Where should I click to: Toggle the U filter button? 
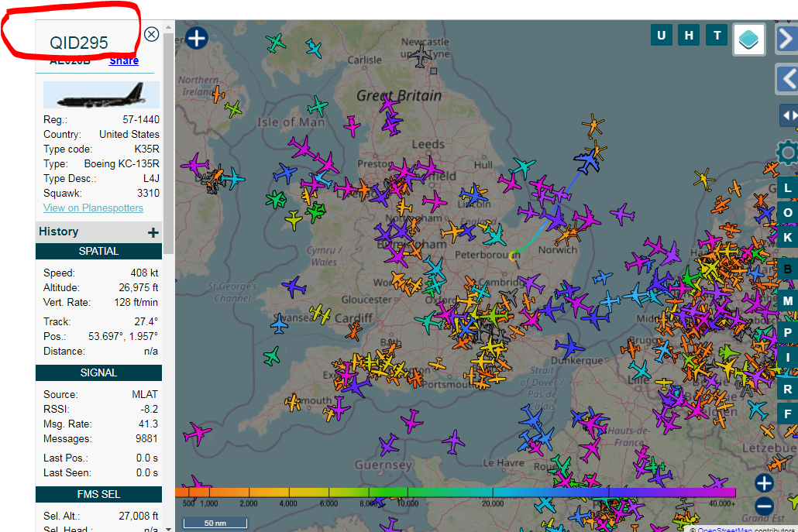[661, 35]
